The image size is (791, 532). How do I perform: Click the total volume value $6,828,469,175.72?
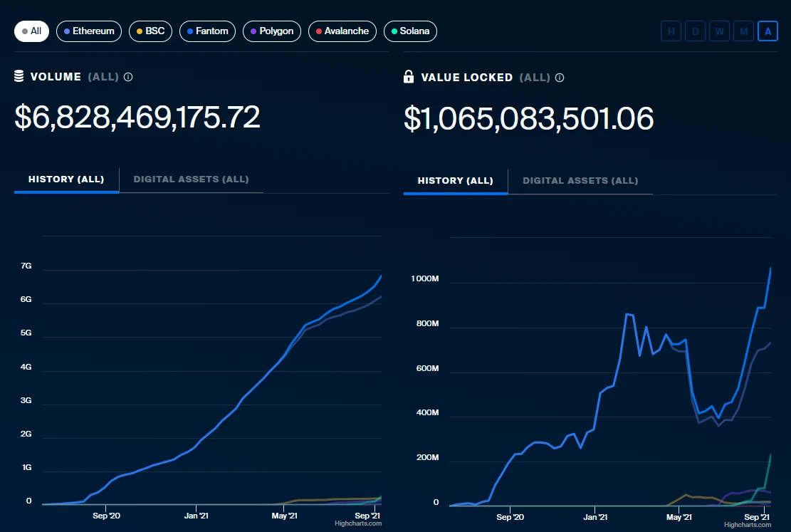137,117
